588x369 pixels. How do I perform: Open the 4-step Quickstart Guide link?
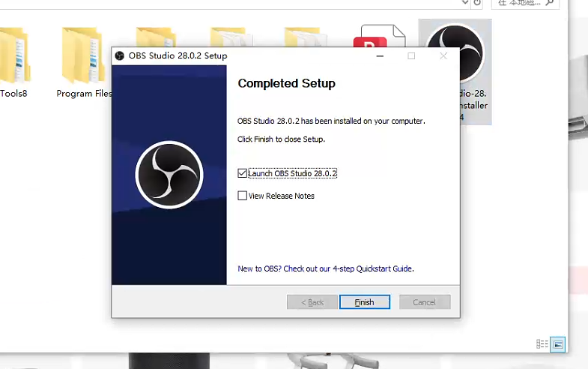pyautogui.click(x=326, y=268)
